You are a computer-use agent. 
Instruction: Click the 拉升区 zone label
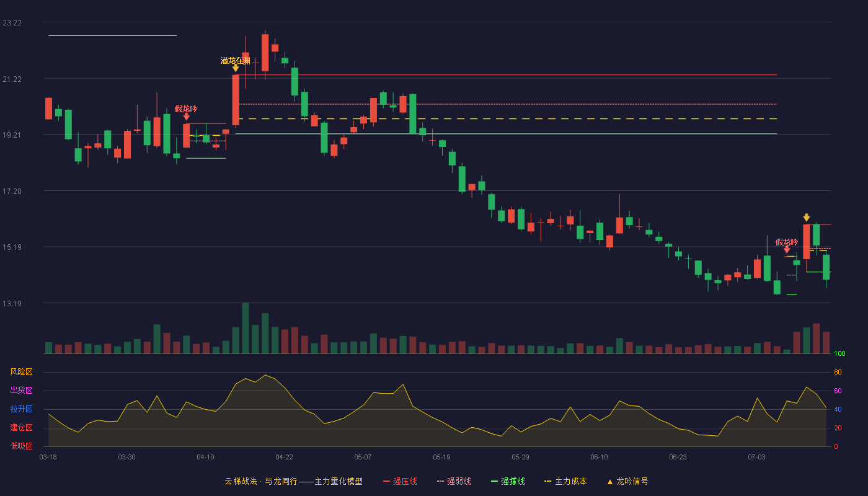point(21,409)
